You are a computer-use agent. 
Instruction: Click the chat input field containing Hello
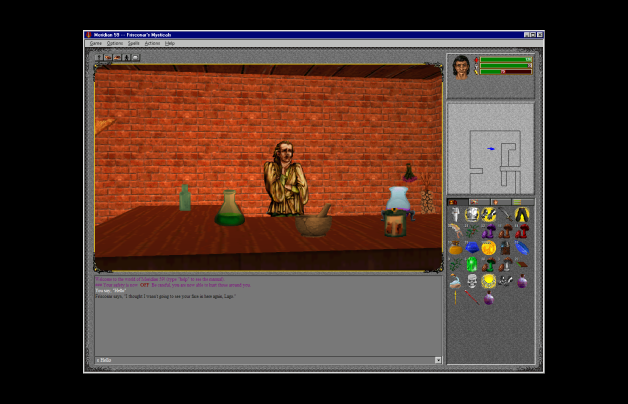(265, 360)
